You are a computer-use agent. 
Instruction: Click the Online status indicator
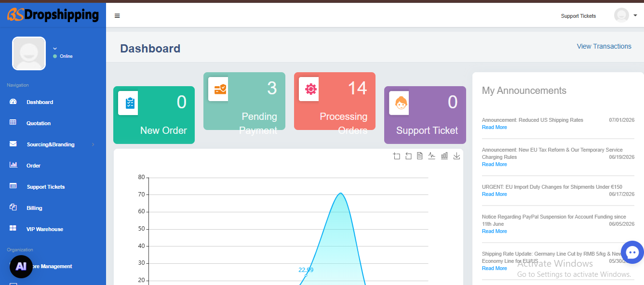point(63,56)
